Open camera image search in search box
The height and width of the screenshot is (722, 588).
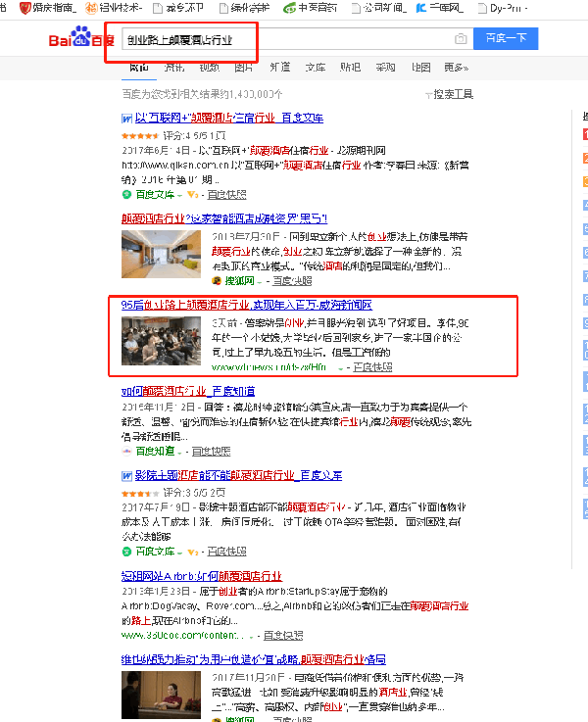[x=461, y=39]
